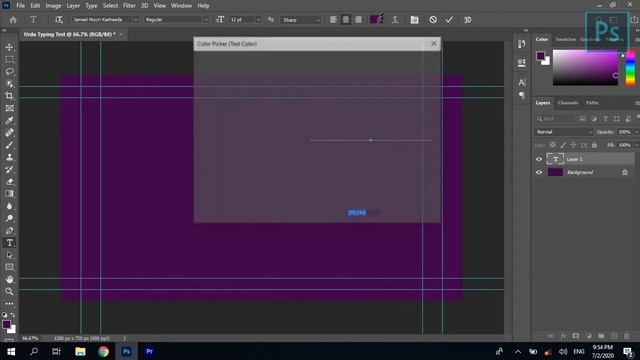Open the Window menu

coord(181,6)
